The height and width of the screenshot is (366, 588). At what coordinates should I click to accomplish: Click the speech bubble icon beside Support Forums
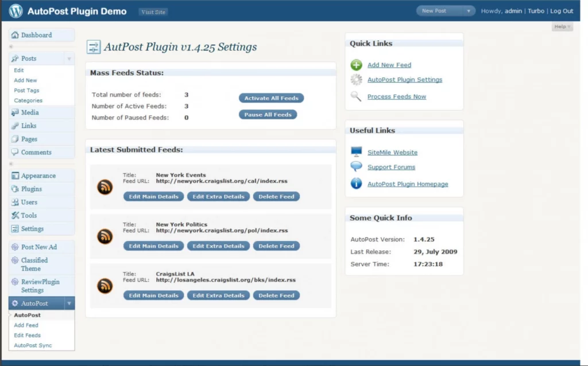355,167
